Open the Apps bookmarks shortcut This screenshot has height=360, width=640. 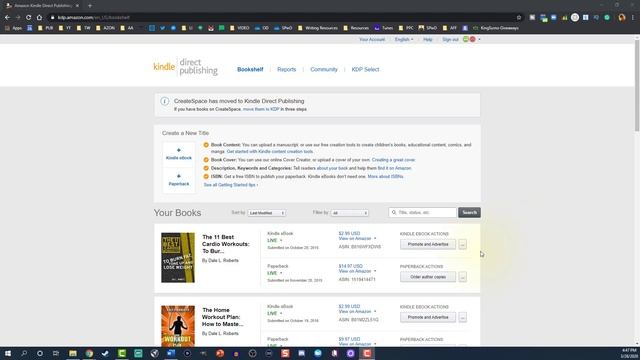(13, 28)
